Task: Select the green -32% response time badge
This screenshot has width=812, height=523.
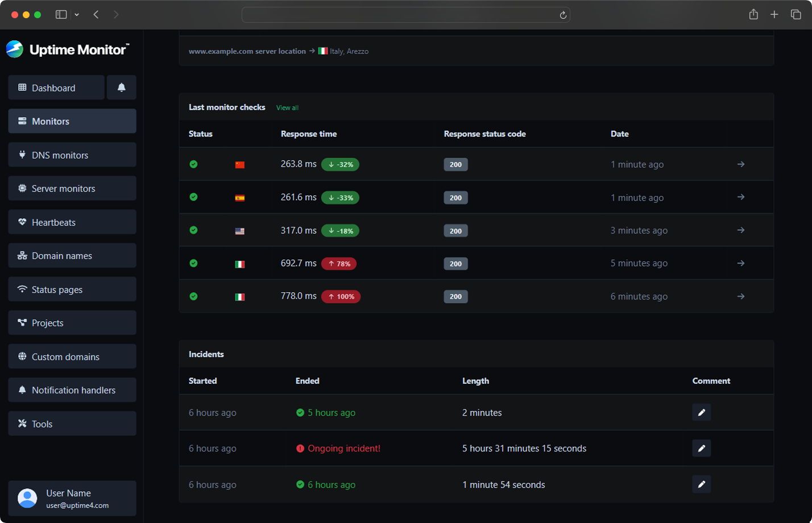Action: pyautogui.click(x=340, y=164)
